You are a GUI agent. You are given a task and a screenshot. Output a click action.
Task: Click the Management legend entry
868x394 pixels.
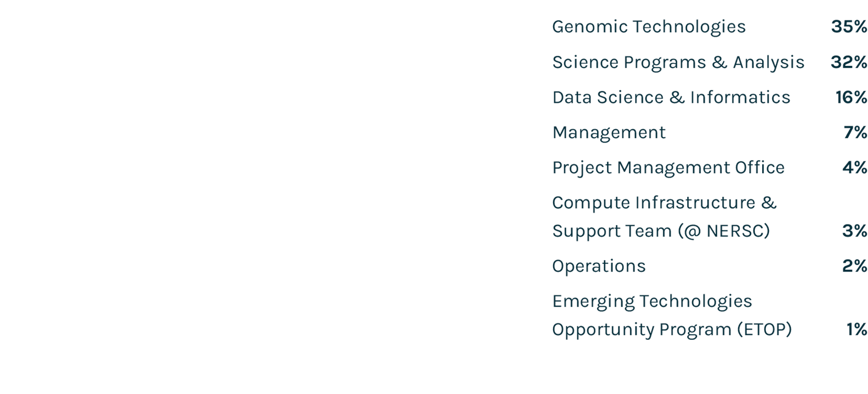tap(609, 133)
